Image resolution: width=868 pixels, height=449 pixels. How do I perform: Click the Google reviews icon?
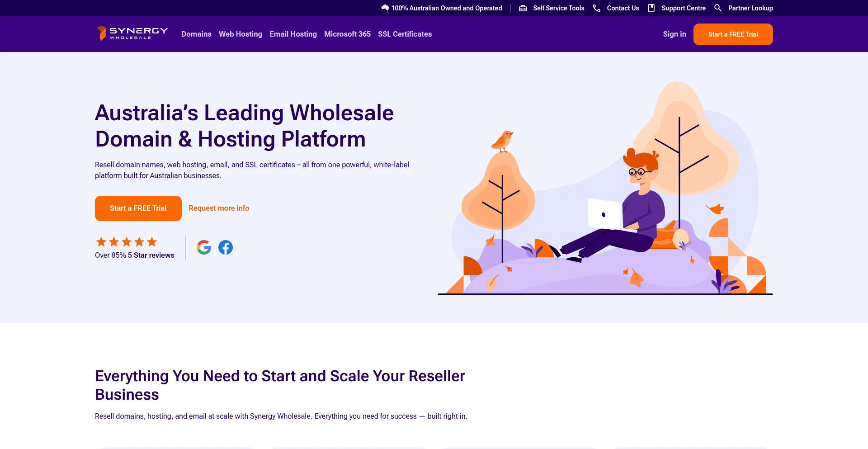tap(204, 247)
